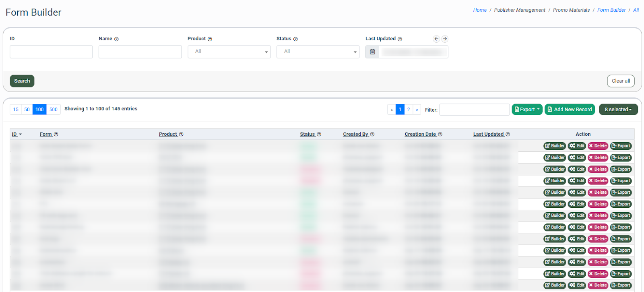
Task: Click help icon next to Status filter label
Action: tap(295, 39)
